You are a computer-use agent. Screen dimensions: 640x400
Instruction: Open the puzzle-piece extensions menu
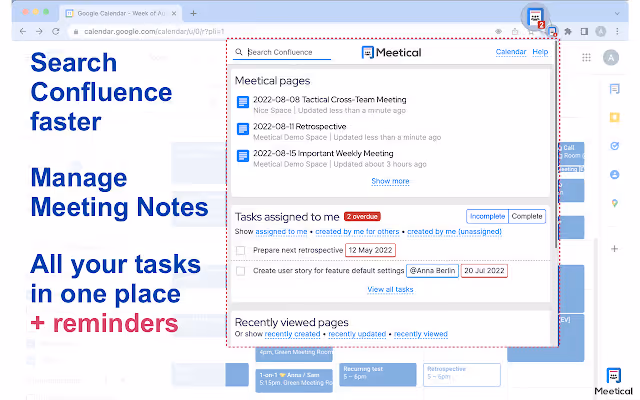pos(568,31)
